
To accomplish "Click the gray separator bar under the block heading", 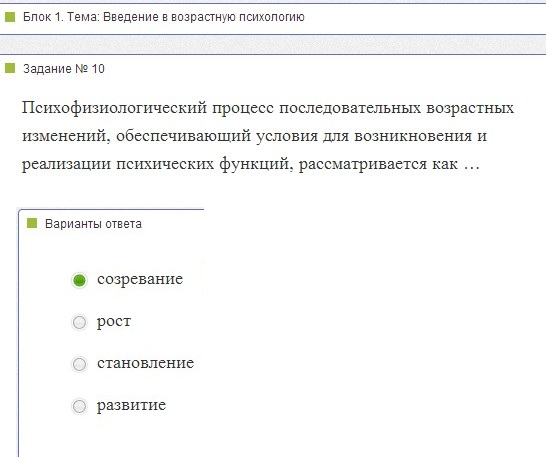I will [x=273, y=45].
